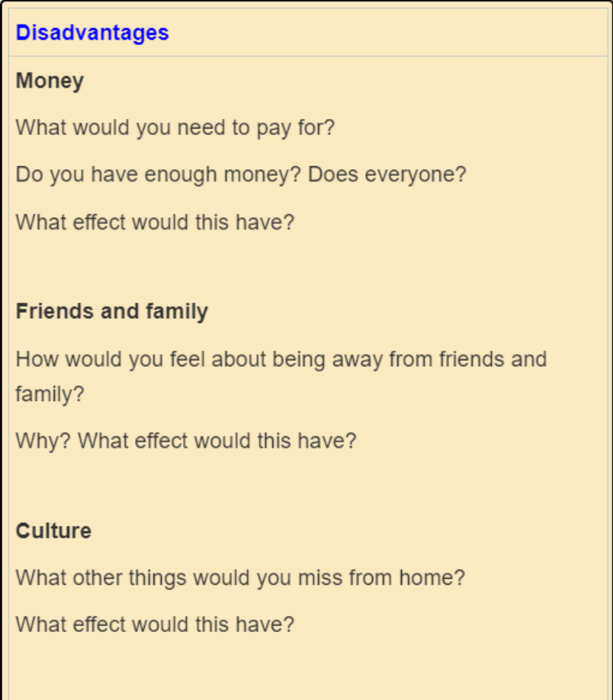The width and height of the screenshot is (613, 700).
Task: Click empty header space right of "Disadvantages"
Action: (x=384, y=32)
